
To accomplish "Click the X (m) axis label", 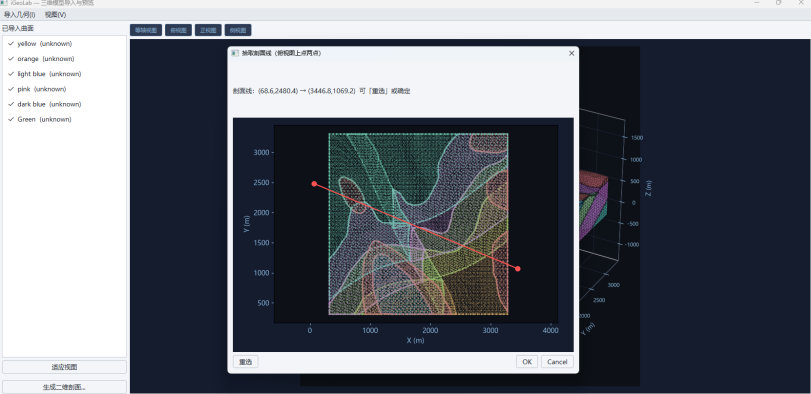I will 415,340.
